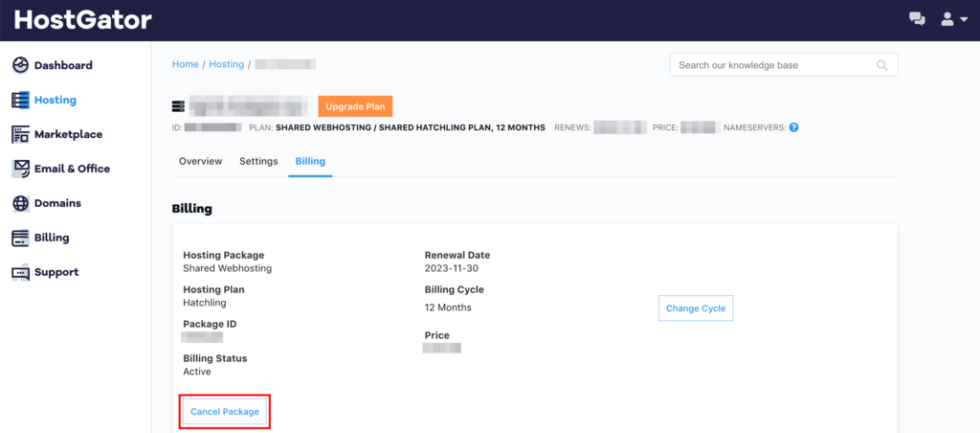Go to the Home breadcrumb link

pyautogui.click(x=185, y=64)
